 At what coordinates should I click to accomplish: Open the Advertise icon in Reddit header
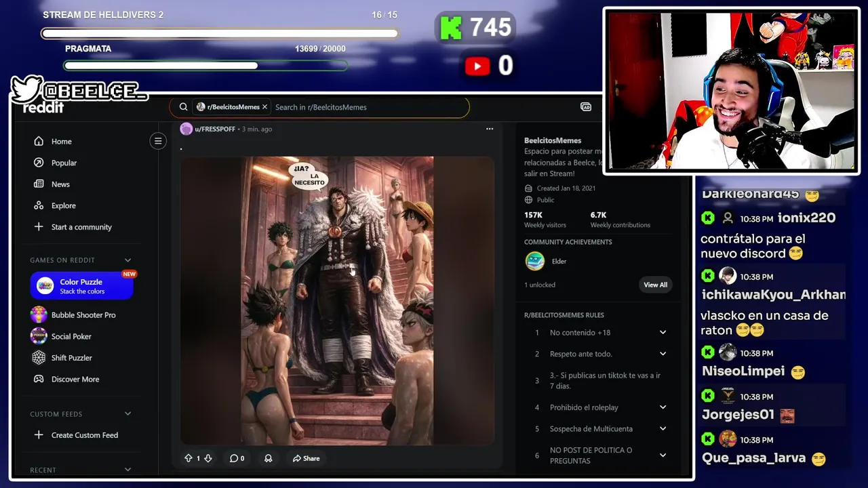click(586, 107)
